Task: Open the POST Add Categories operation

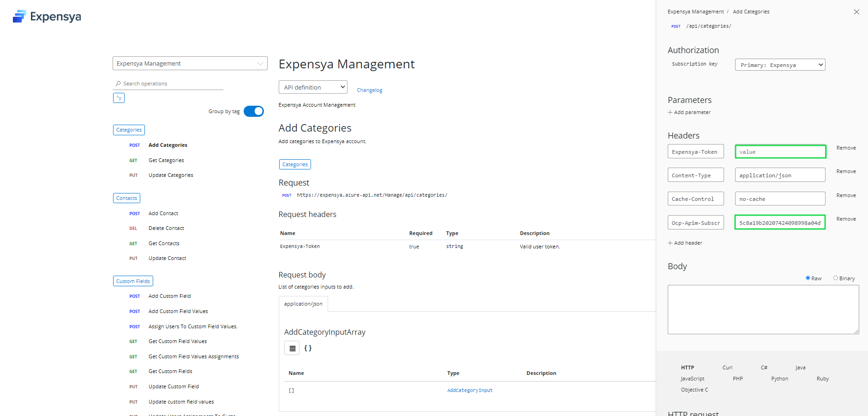Action: click(x=168, y=145)
